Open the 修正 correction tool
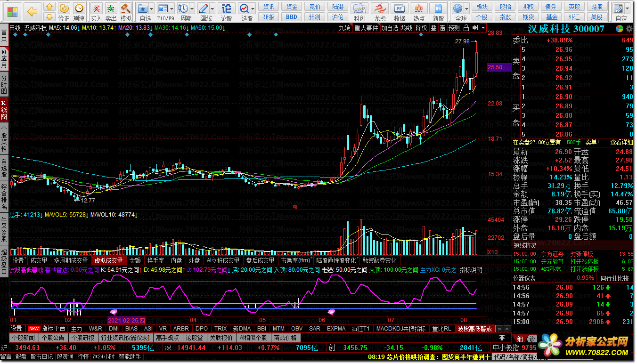The width and height of the screenshot is (637, 364). (x=64, y=12)
